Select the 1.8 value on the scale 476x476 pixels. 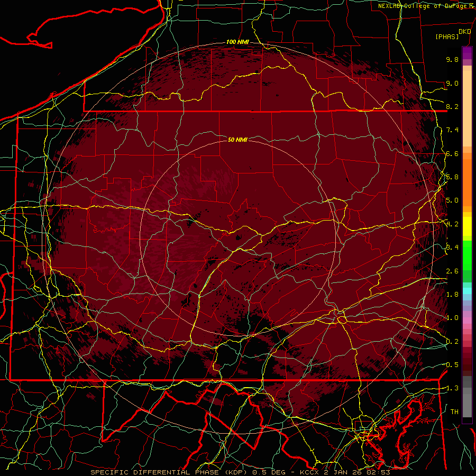(452, 295)
